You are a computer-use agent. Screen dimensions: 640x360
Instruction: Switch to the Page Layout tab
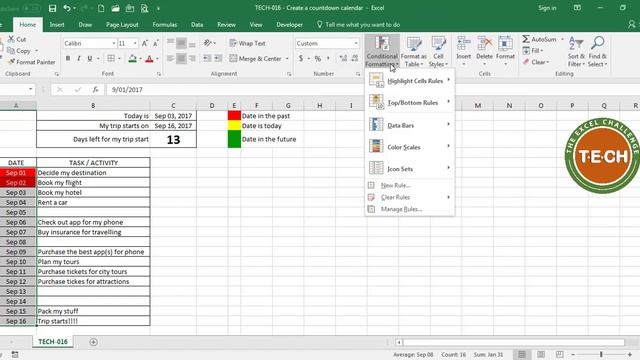(x=122, y=24)
